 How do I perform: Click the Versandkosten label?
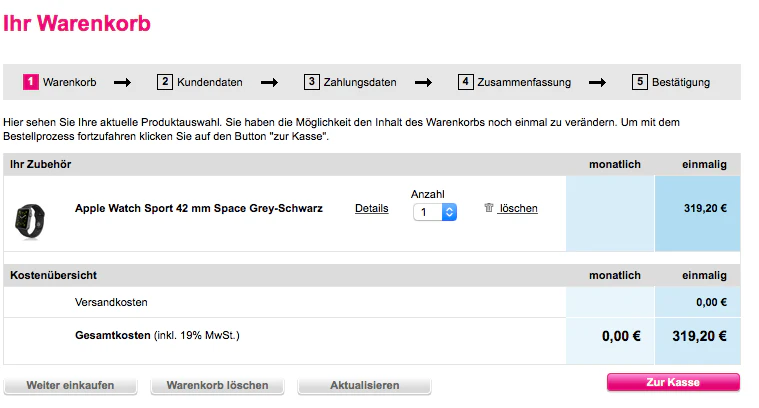pos(111,302)
